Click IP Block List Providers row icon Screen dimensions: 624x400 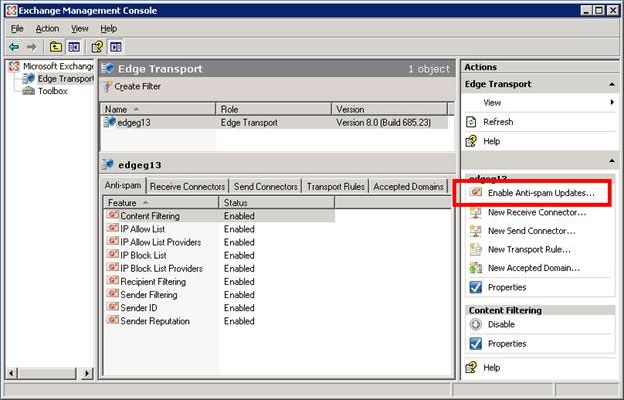[x=113, y=268]
